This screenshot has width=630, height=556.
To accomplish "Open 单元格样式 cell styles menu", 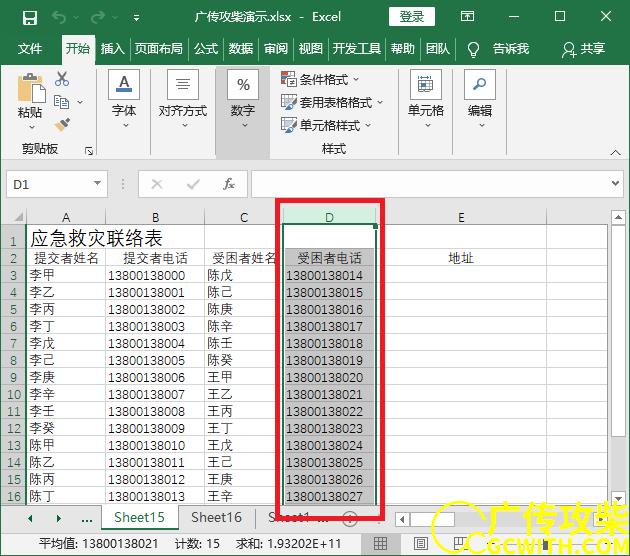I will (x=325, y=125).
